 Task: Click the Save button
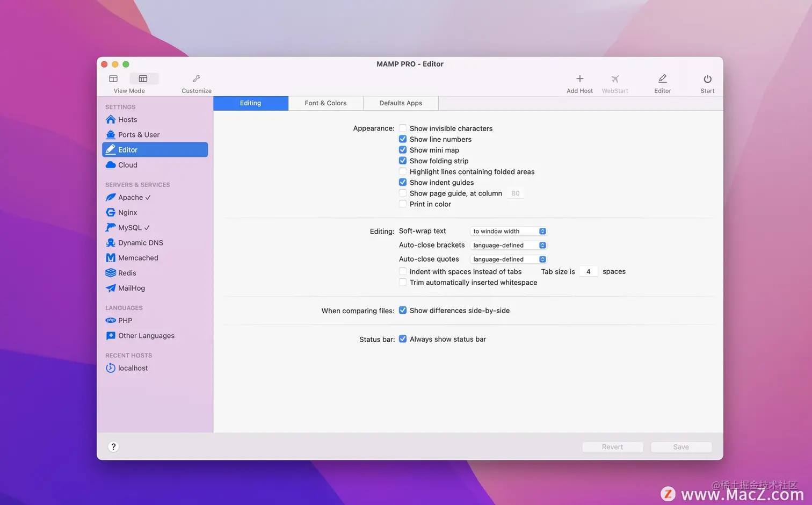point(681,447)
